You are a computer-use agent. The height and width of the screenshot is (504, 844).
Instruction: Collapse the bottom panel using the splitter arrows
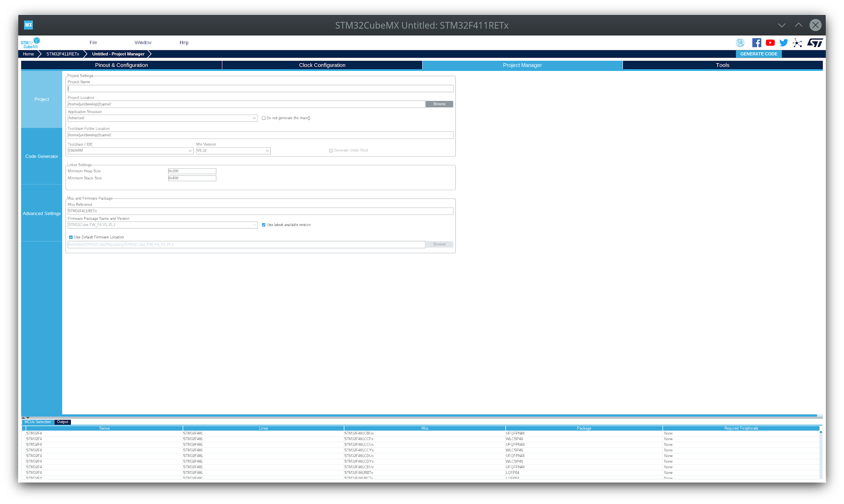tap(28, 418)
